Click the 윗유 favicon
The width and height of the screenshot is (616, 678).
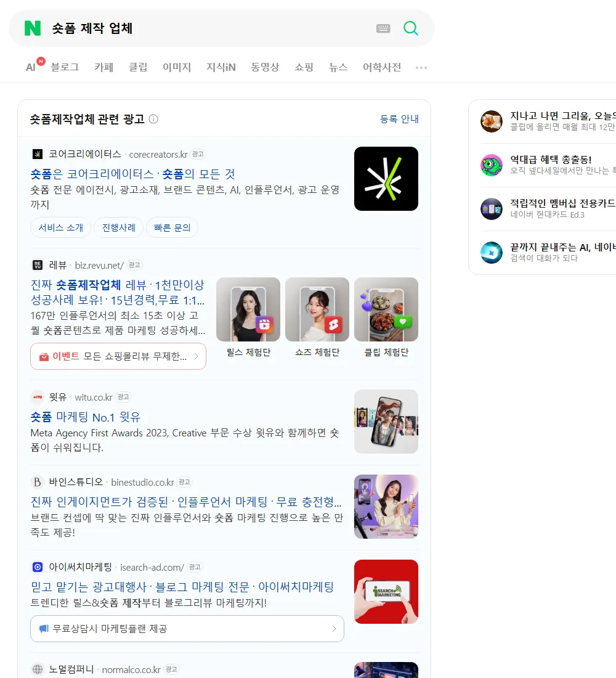pyautogui.click(x=38, y=397)
